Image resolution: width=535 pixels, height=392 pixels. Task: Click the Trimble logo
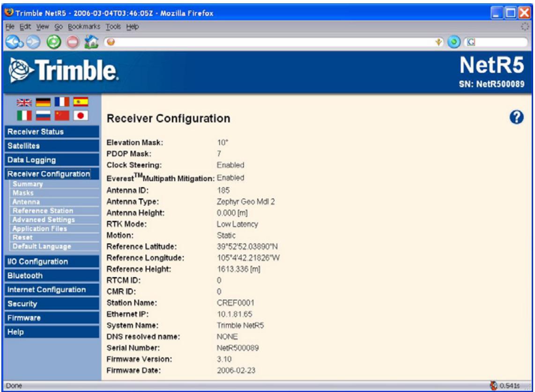(x=63, y=70)
